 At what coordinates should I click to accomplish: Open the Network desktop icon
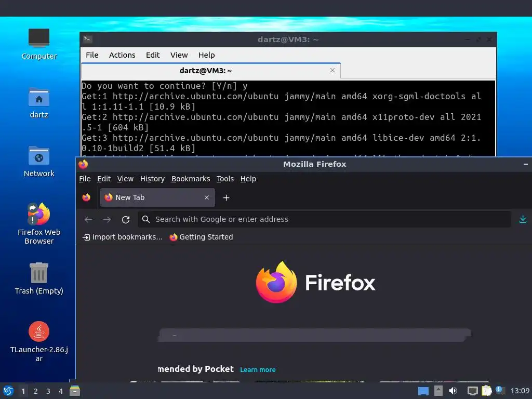click(x=38, y=162)
